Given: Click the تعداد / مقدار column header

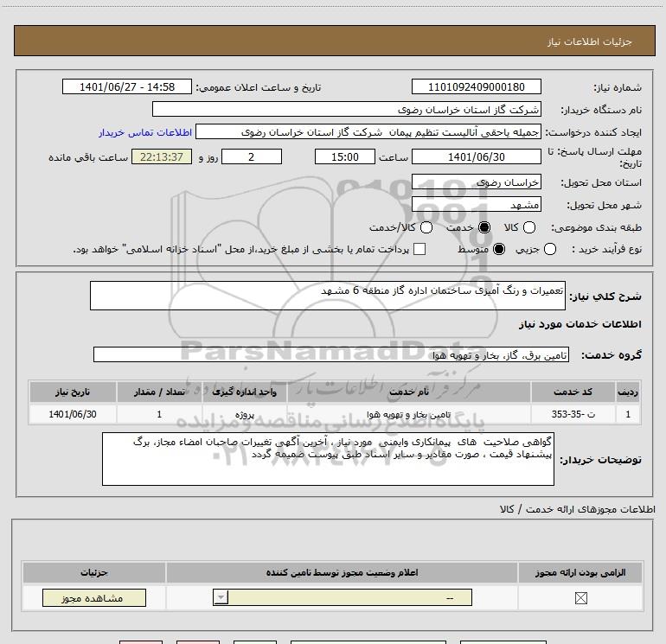Looking at the screenshot, I should [x=159, y=392].
